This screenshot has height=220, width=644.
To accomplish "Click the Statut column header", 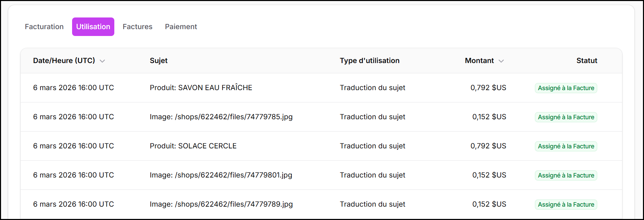I will tap(587, 61).
